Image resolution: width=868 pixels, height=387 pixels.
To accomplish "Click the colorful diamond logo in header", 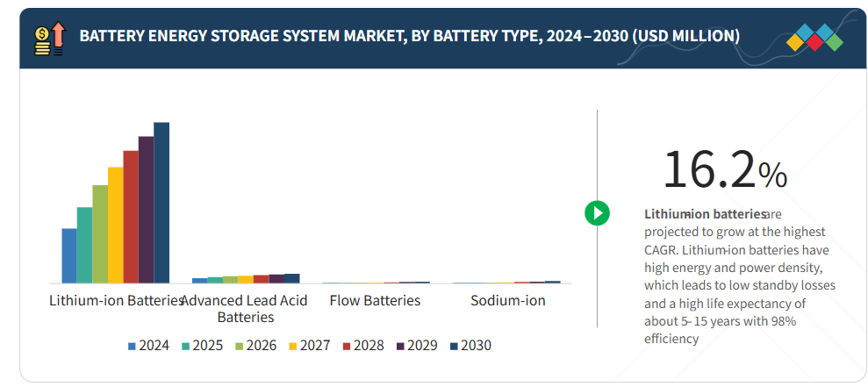I will pyautogui.click(x=814, y=37).
